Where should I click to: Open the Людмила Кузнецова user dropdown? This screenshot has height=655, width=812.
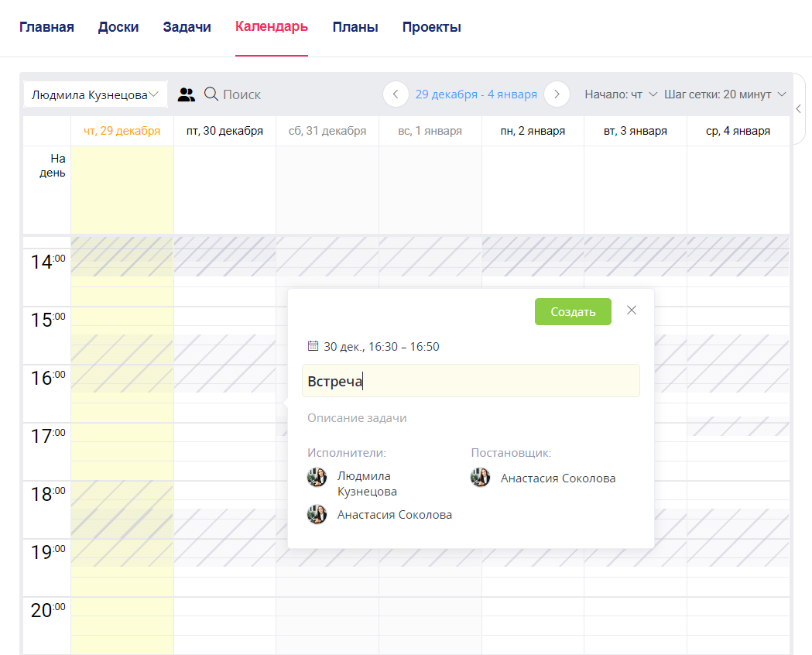click(95, 94)
